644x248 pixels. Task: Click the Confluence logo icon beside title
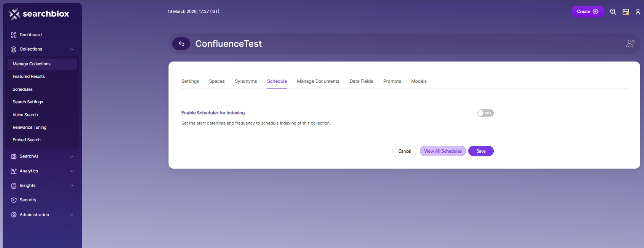coord(630,44)
